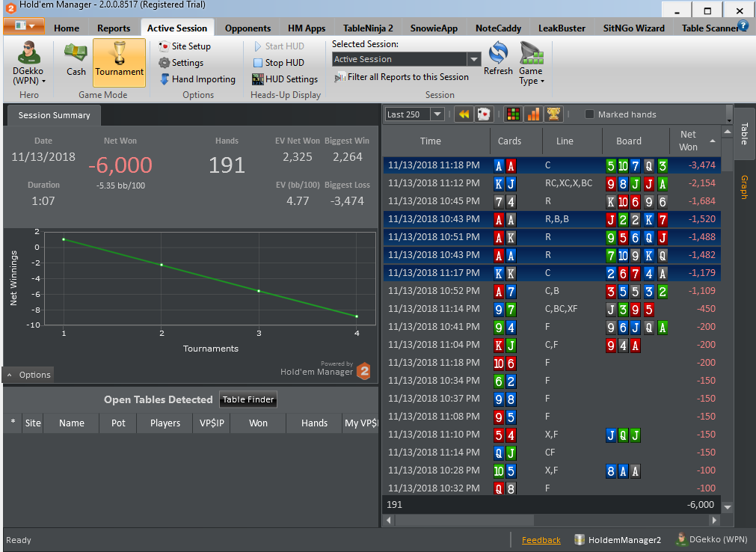The height and width of the screenshot is (552, 756).
Task: Select the vertical Table tab
Action: click(x=744, y=133)
